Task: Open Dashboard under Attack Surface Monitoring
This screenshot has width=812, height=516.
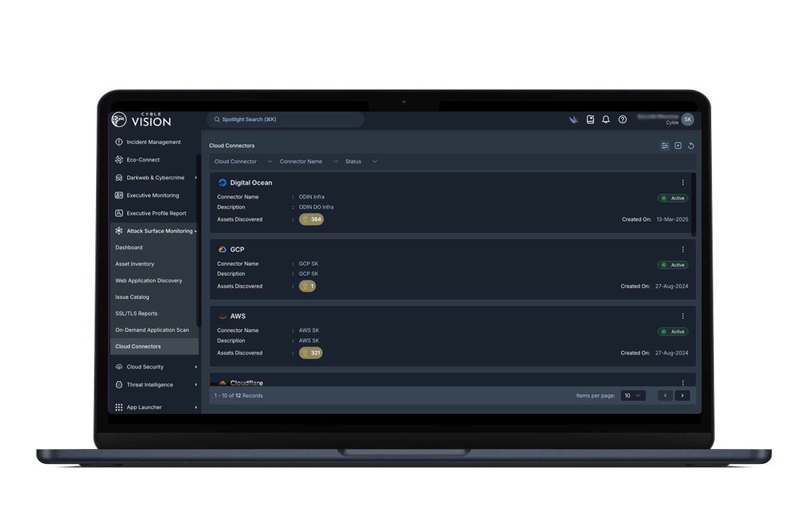Action: coord(129,248)
